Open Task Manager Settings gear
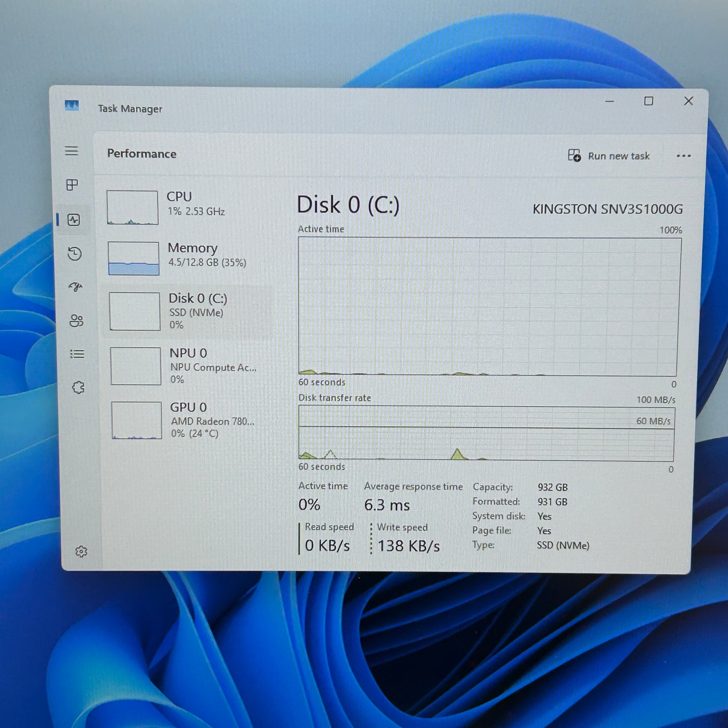Viewport: 728px width, 728px height. (x=81, y=552)
